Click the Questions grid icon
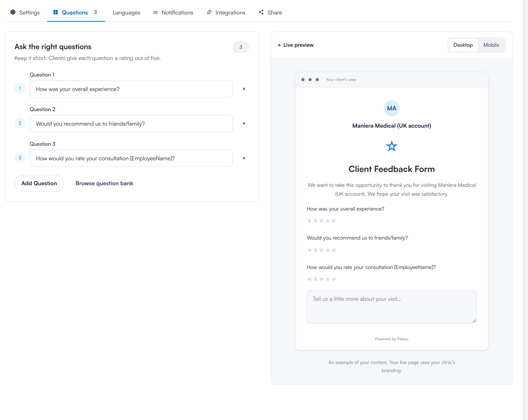Viewport: 528px width, 420px height. (56, 12)
